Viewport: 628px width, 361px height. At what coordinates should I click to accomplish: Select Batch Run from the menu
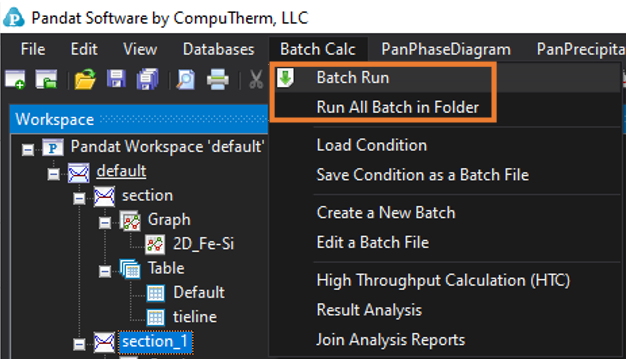[x=352, y=78]
